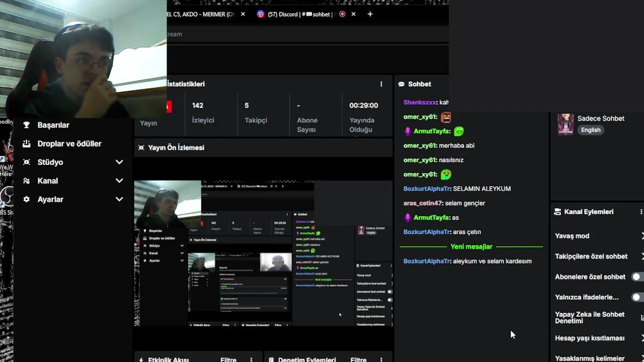Click the Yayın Ön İzlemesi panel icon
This screenshot has height=362, width=644.
141,147
